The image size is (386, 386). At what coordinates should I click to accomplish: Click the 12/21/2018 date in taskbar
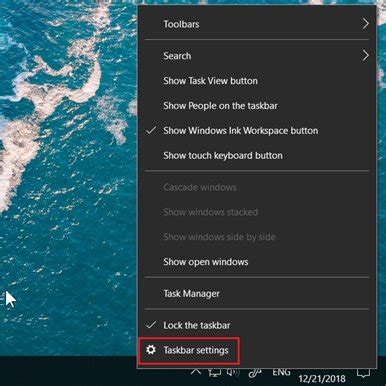(322, 379)
